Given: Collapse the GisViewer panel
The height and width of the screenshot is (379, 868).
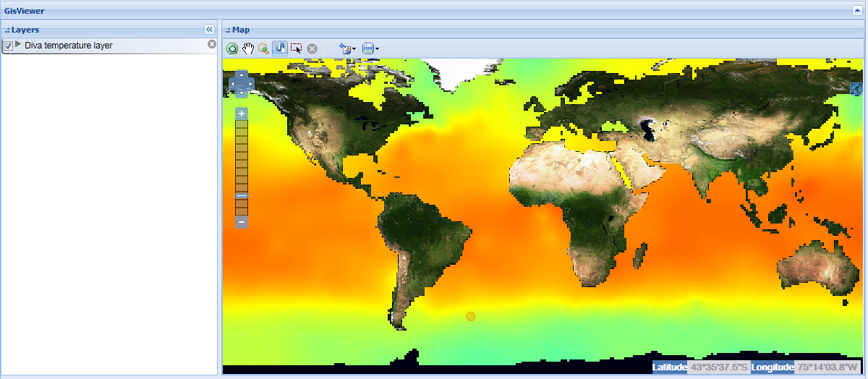Looking at the screenshot, I should 857,11.
